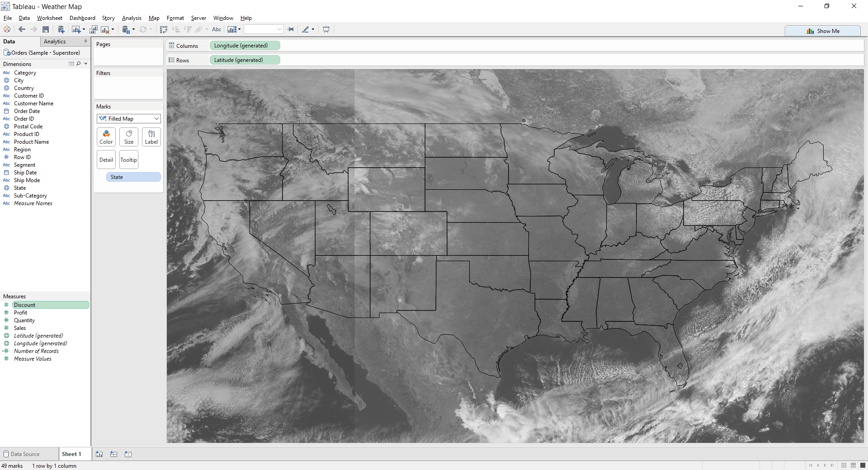
Task: Save the Weather Map workbook
Action: (45, 29)
